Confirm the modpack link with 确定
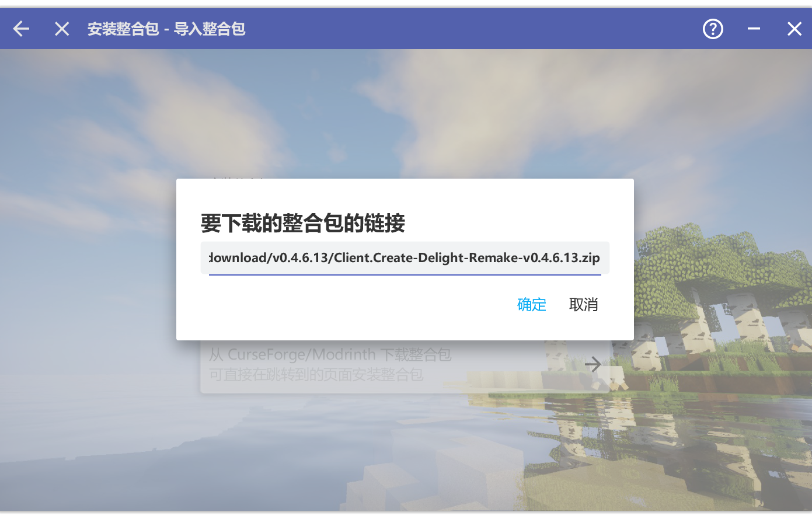This screenshot has height=519, width=812. [531, 304]
